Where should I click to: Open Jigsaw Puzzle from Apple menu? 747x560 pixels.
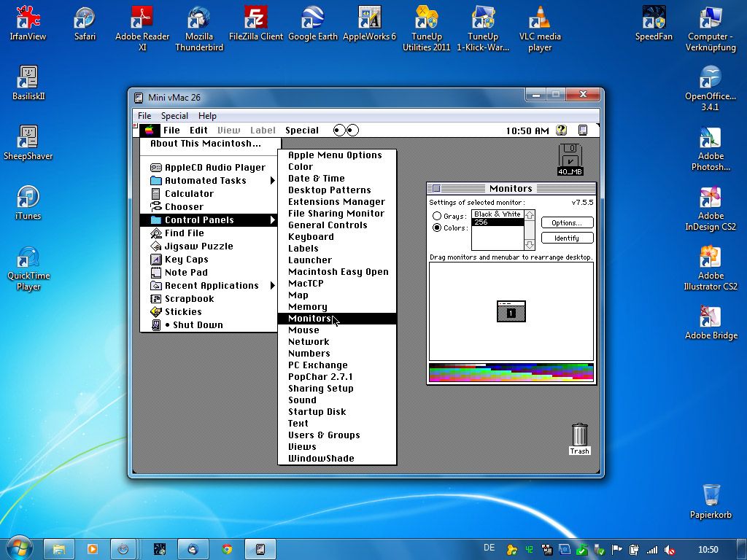[208, 246]
